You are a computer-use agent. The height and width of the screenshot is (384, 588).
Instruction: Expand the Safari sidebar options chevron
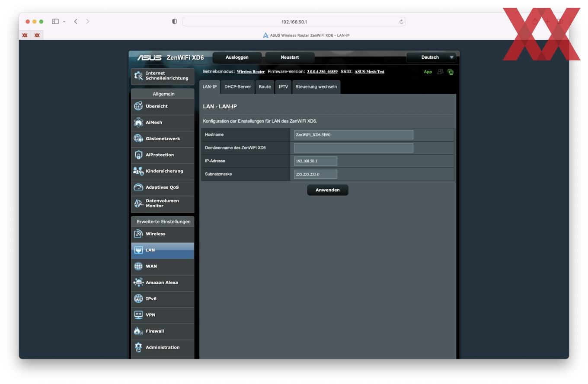[x=64, y=22]
